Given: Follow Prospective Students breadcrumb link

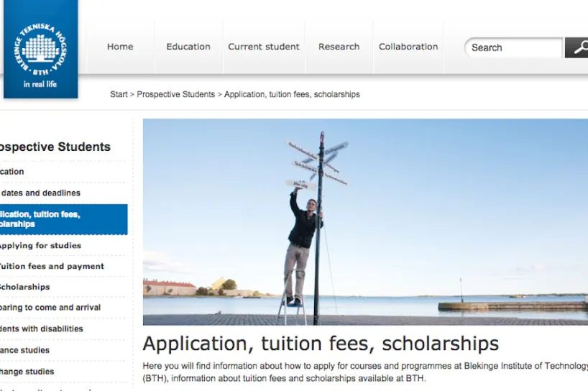Looking at the screenshot, I should [x=176, y=94].
